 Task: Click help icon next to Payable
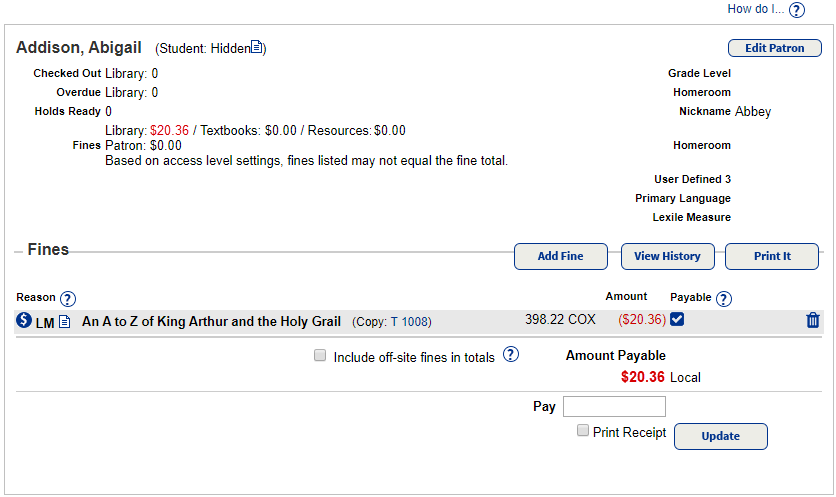tap(724, 298)
